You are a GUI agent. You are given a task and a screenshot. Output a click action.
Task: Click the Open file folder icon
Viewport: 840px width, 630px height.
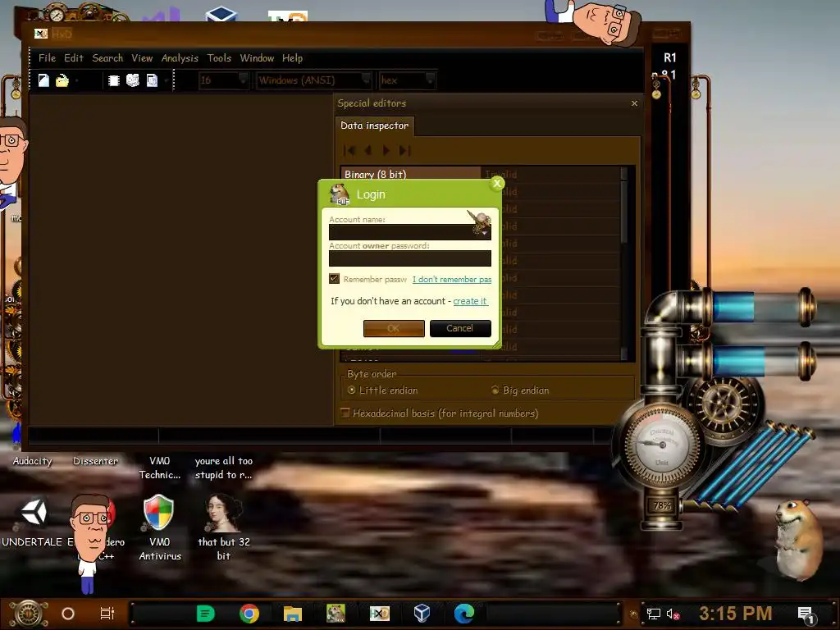(62, 80)
